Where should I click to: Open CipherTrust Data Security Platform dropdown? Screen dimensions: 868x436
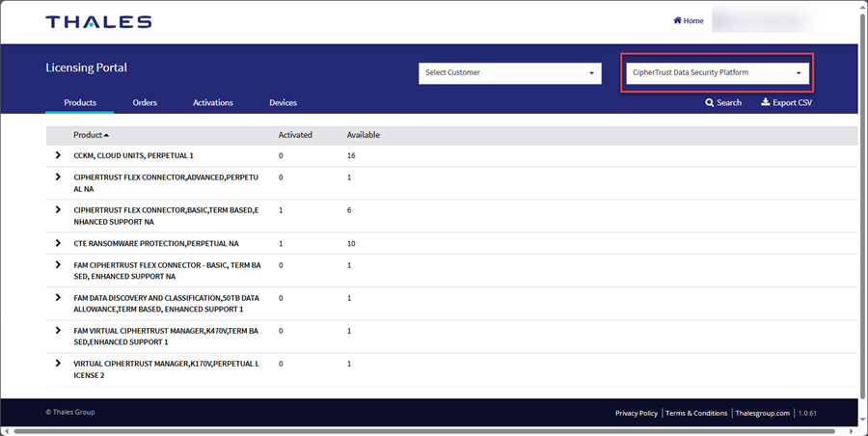(715, 72)
